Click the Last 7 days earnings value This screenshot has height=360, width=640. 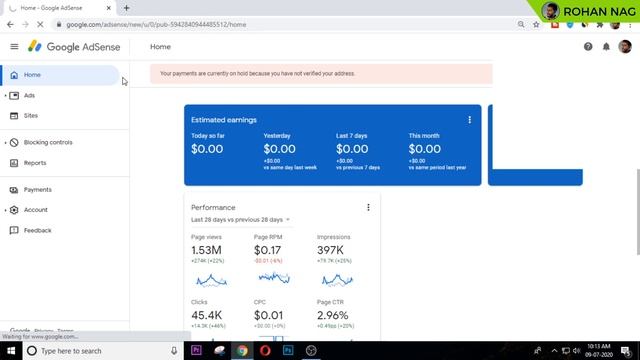352,149
